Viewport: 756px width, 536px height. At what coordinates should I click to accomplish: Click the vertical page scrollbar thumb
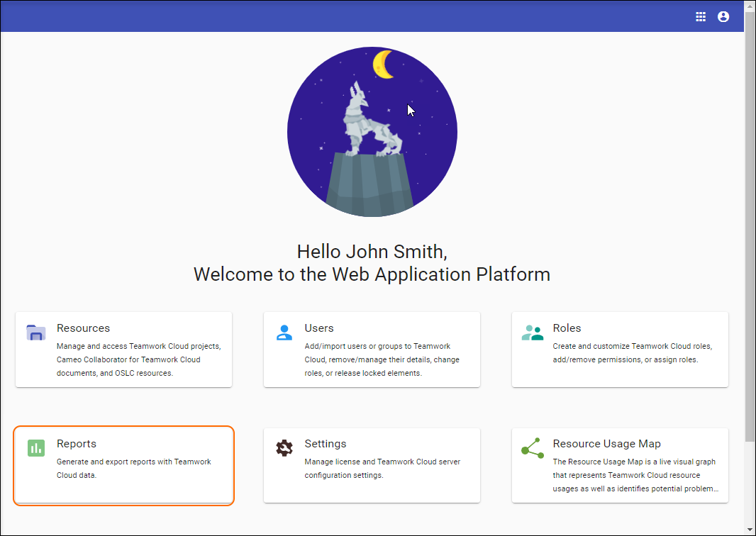pos(750,227)
